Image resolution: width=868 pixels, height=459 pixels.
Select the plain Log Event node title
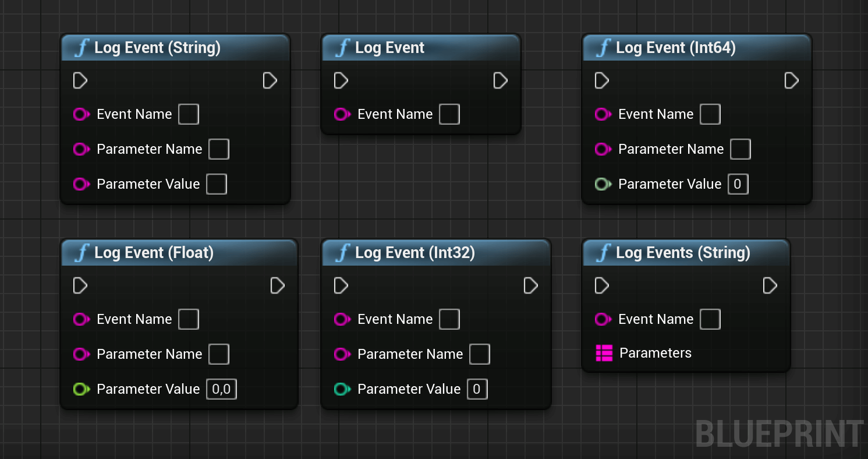pos(389,48)
